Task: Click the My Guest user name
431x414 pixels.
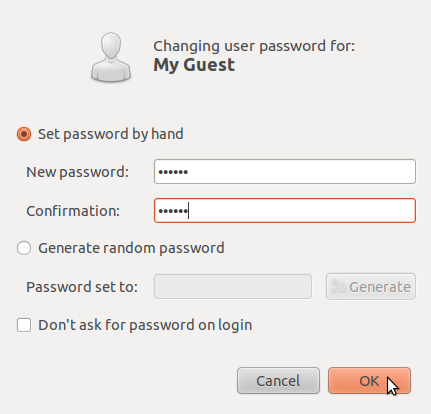Action: (194, 65)
